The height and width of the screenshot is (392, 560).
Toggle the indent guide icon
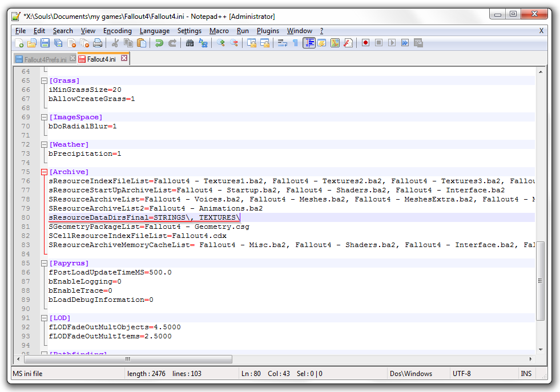[309, 43]
